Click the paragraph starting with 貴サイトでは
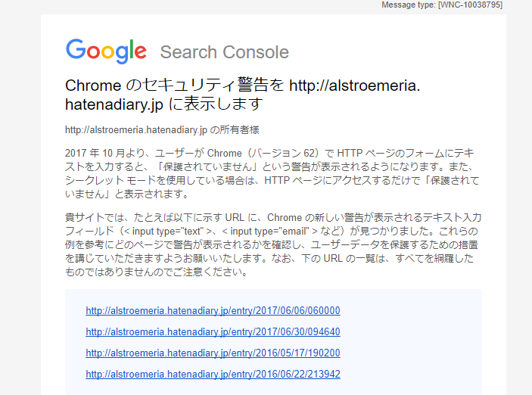 273,244
